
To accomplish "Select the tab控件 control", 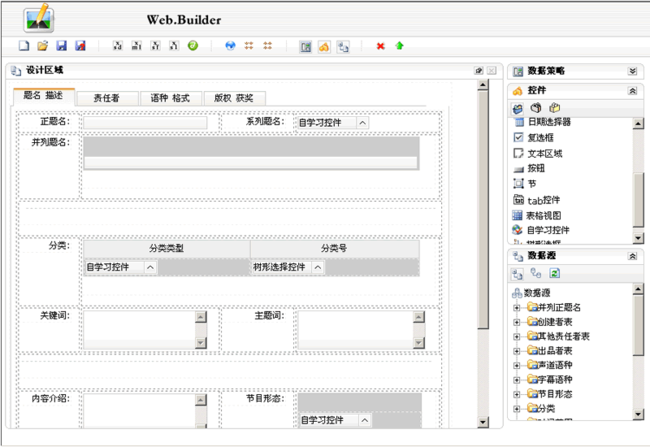I will [537, 200].
